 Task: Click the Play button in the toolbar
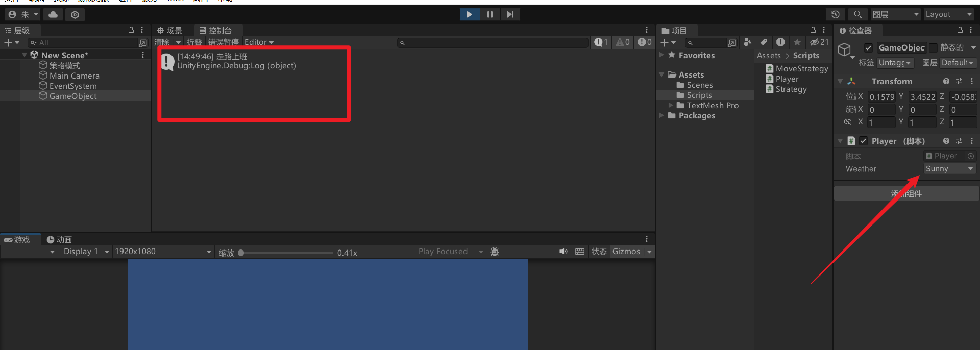[469, 14]
